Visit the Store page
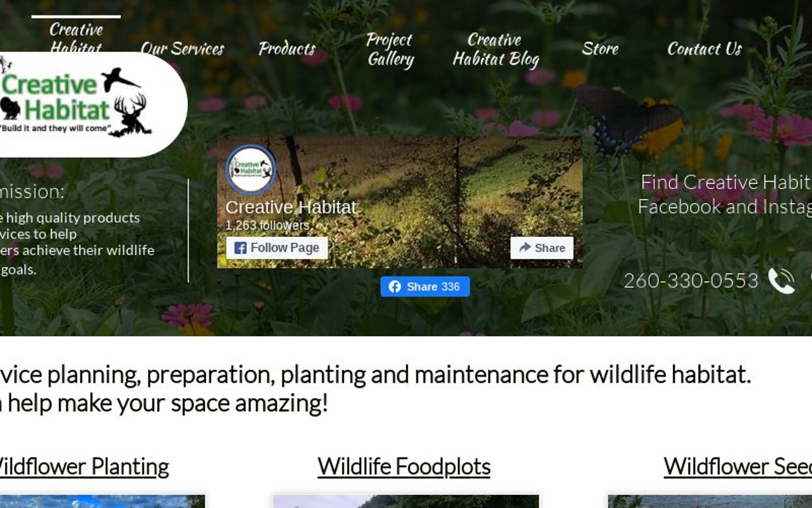The height and width of the screenshot is (508, 812). tap(600, 49)
